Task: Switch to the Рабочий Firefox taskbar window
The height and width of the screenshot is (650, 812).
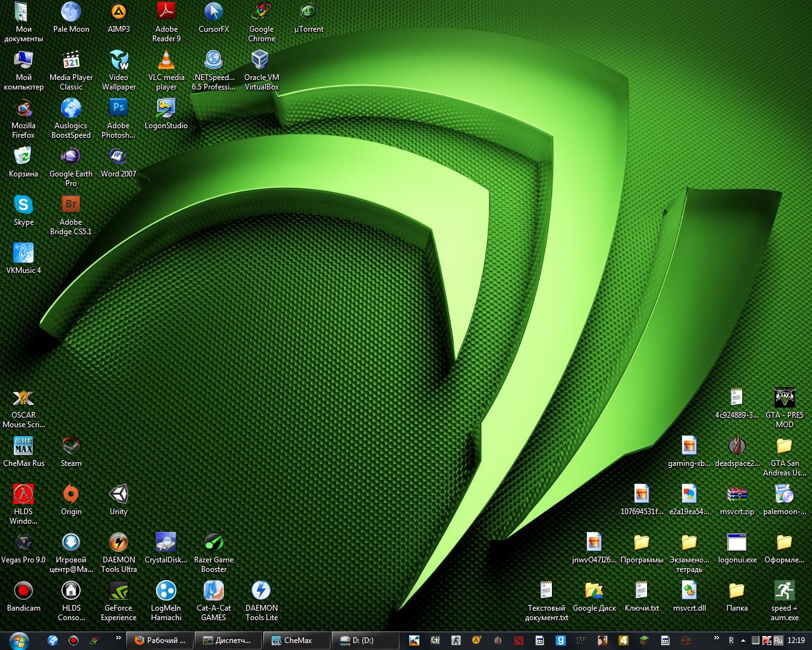Action: [161, 640]
